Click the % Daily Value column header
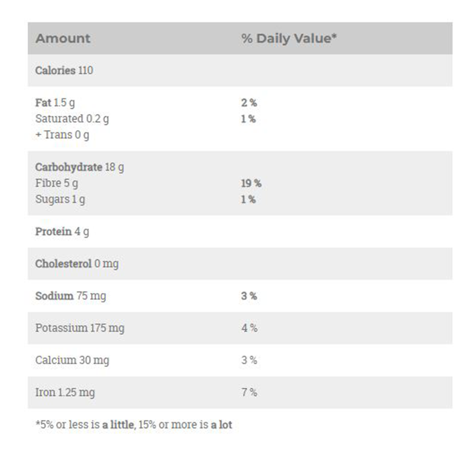The height and width of the screenshot is (476, 476). point(289,38)
